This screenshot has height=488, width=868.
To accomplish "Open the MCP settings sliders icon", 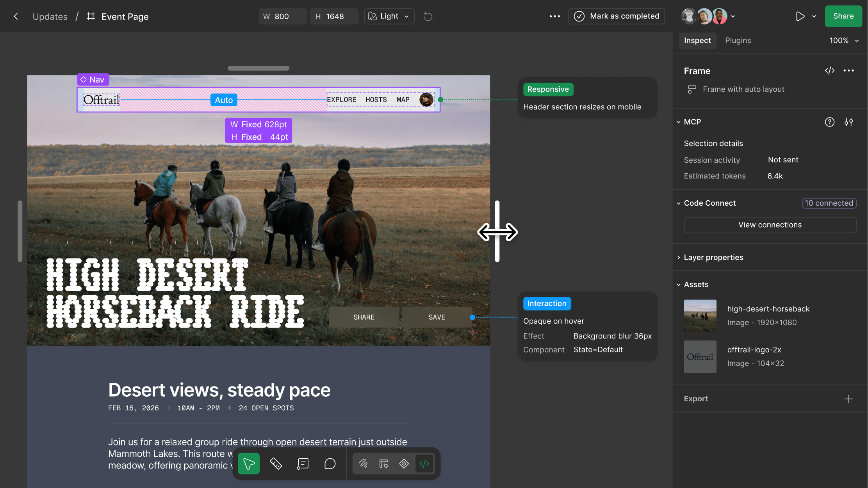I will click(x=848, y=122).
